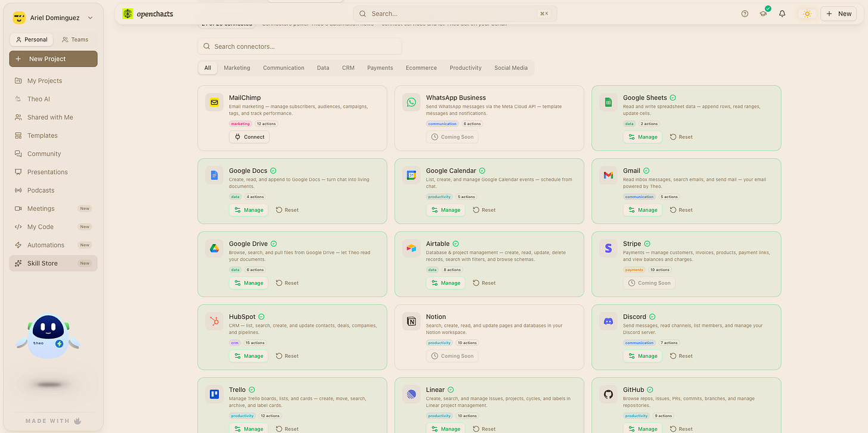Select the Communication category filter
The width and height of the screenshot is (868, 433).
tap(284, 68)
